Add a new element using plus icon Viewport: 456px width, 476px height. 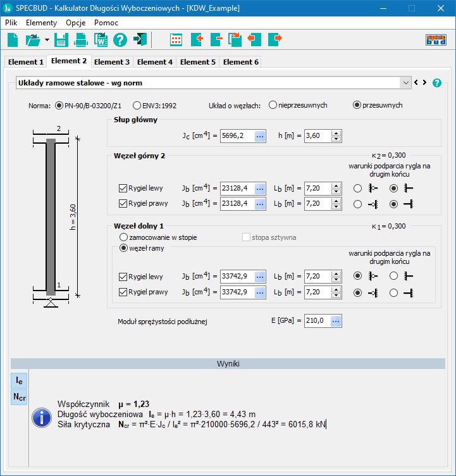tap(196, 40)
